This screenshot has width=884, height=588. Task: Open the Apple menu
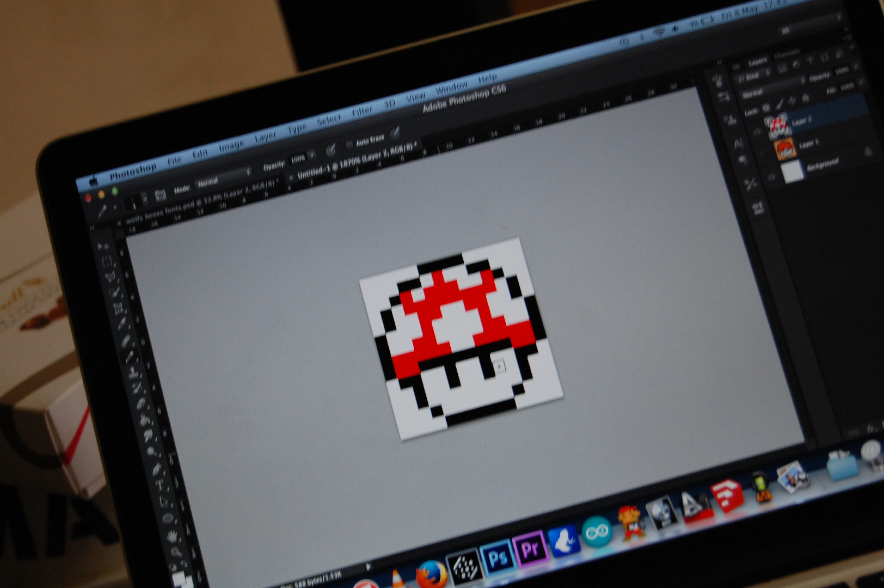94,181
